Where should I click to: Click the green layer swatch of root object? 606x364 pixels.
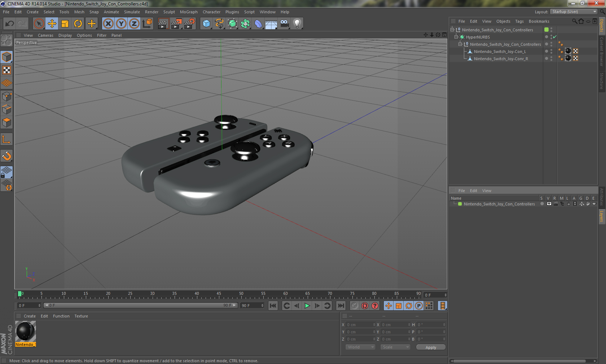coord(546,30)
